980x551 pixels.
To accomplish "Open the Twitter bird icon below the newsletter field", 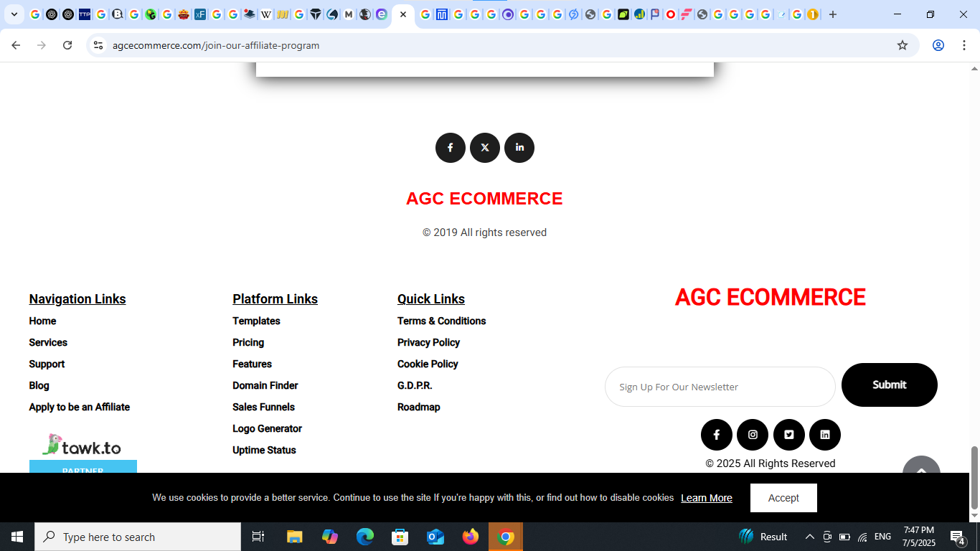I will (x=789, y=435).
